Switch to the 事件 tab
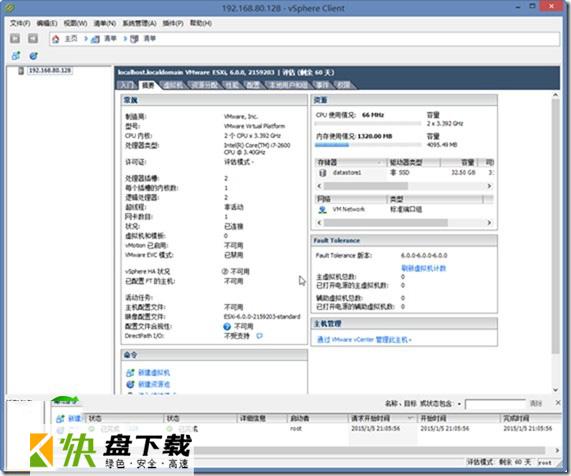Image resolution: width=571 pixels, height=476 pixels. tap(322, 85)
